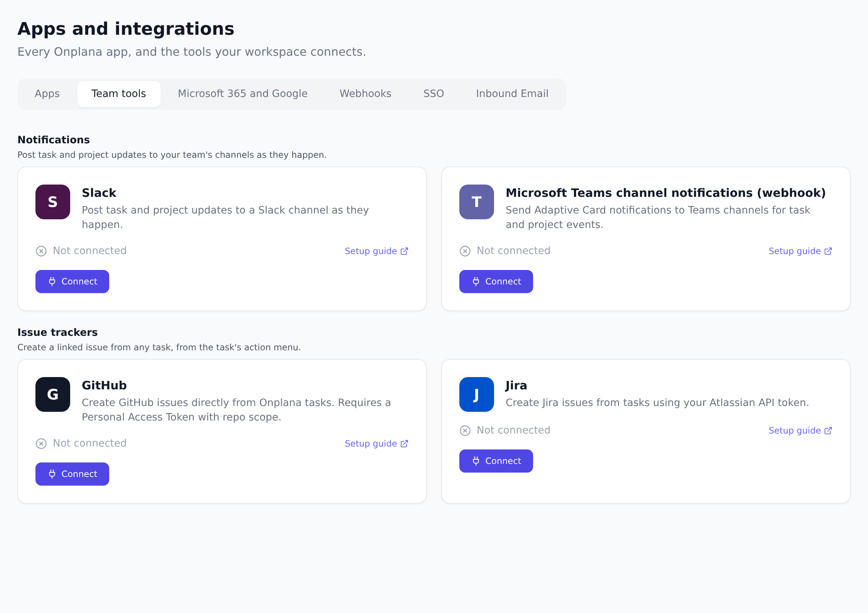Open the Jira Setup guide link
868x613 pixels.
(800, 431)
